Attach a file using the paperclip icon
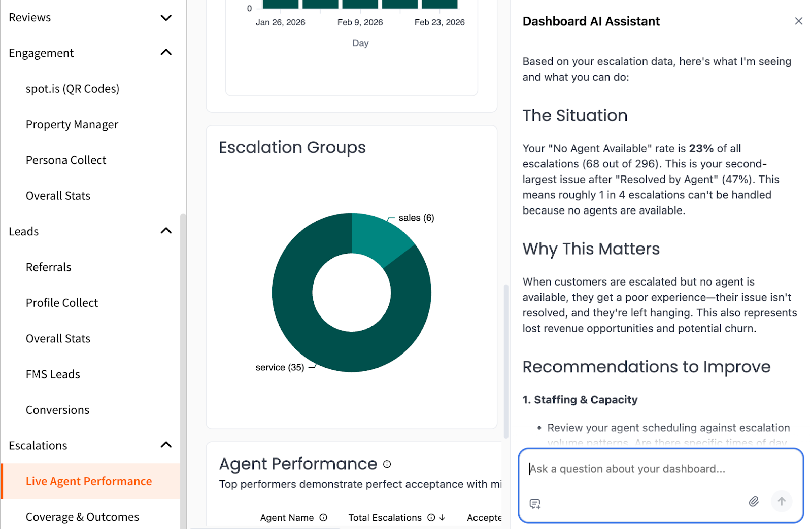 754,502
